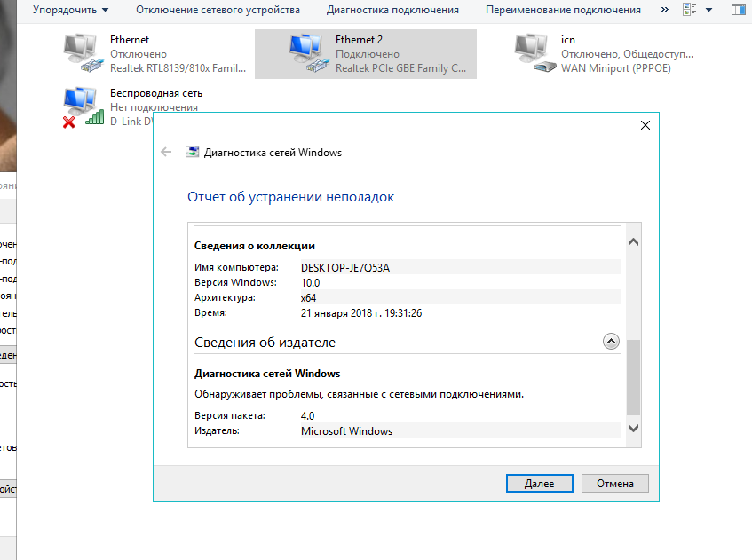Click the package version value 4.0
The height and width of the screenshot is (560, 752).
(x=307, y=415)
